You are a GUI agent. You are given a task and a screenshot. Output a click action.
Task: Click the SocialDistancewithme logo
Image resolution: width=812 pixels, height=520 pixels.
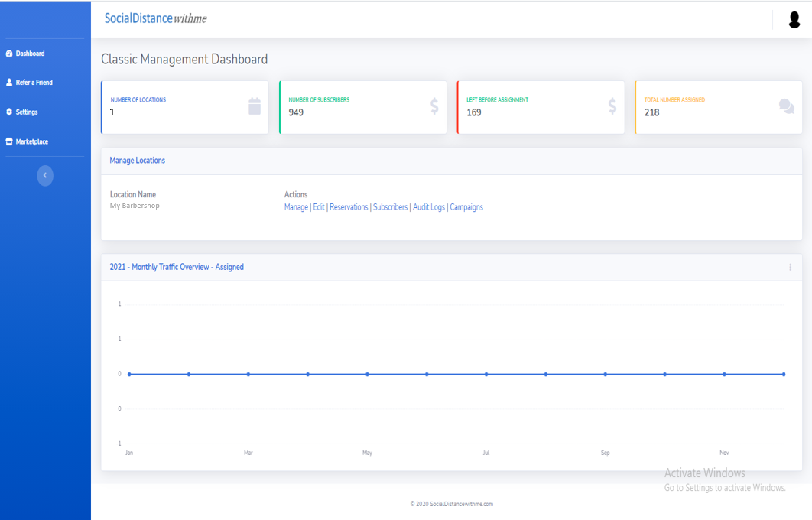pos(155,18)
